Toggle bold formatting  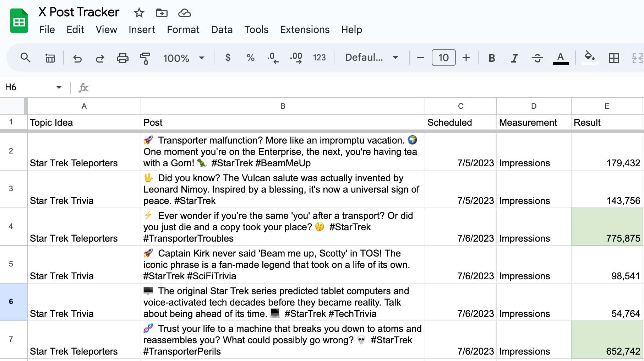pos(492,58)
